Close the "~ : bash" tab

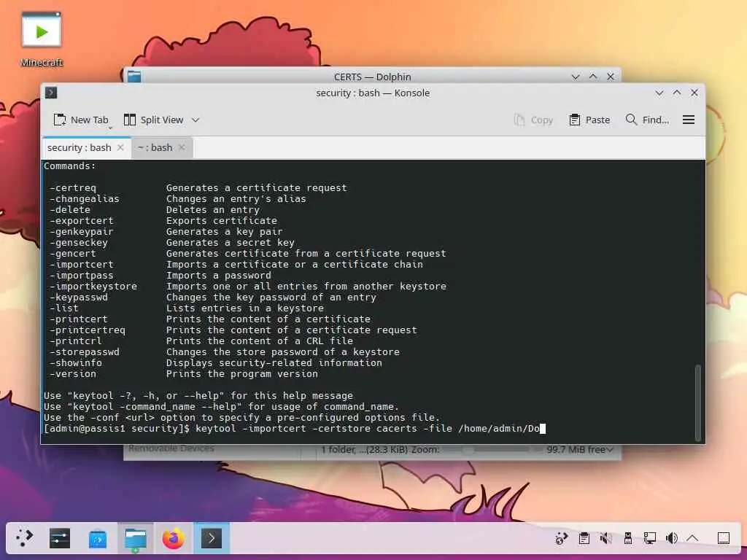[182, 147]
